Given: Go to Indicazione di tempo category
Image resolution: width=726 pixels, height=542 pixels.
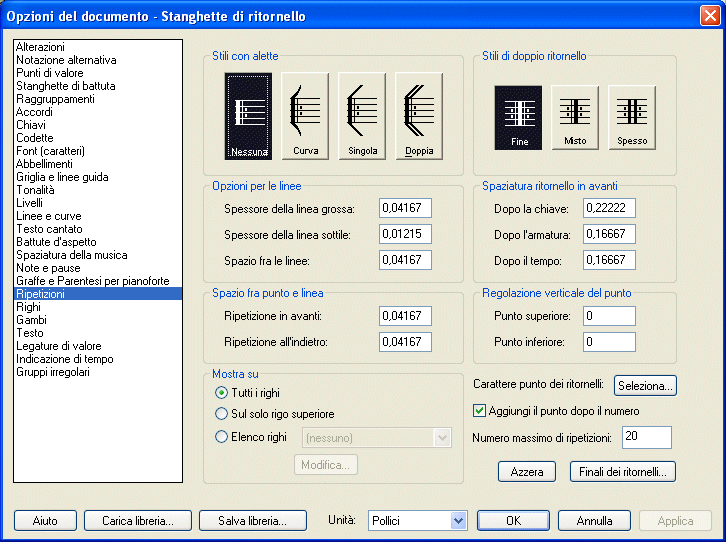Looking at the screenshot, I should (x=64, y=359).
